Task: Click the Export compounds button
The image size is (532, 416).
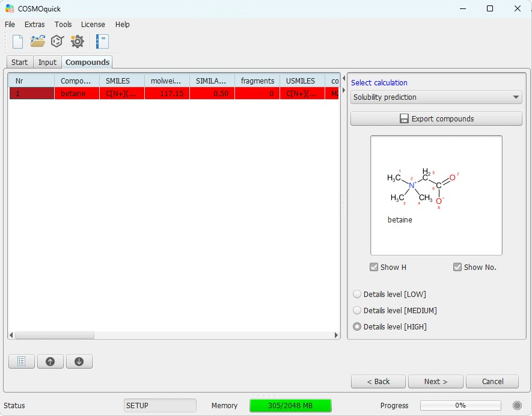Action: (436, 119)
